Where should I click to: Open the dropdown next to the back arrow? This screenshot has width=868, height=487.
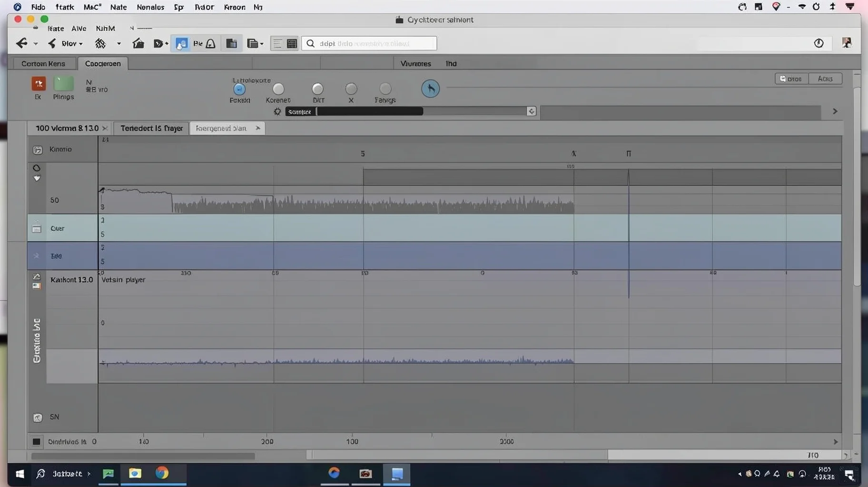click(x=36, y=44)
